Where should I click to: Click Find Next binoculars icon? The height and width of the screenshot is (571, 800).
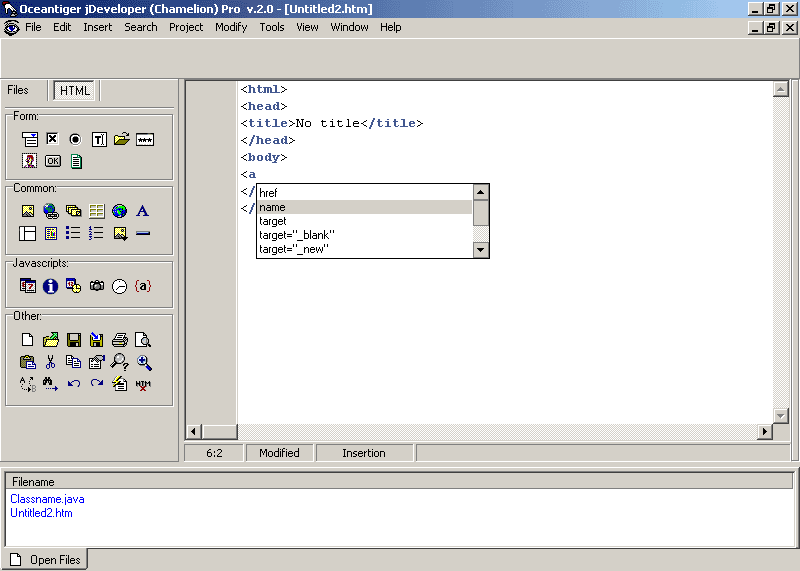(51, 384)
